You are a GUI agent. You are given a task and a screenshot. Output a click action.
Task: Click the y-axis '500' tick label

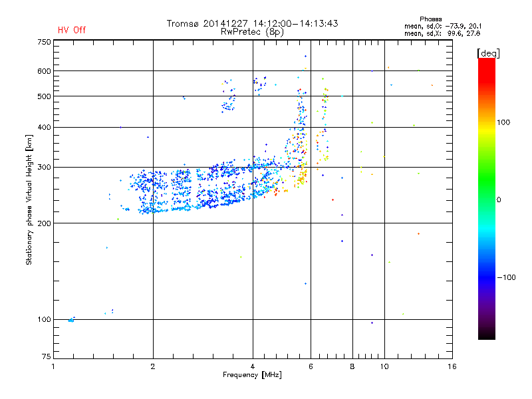[x=44, y=96]
